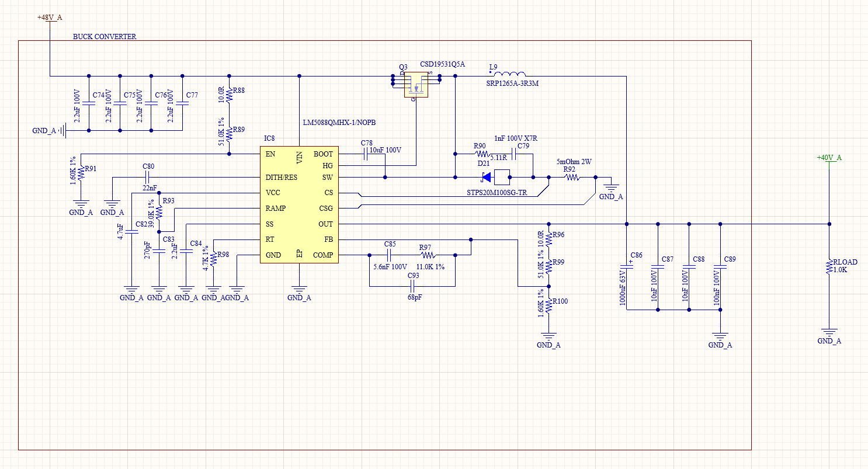Click the 22nF value text
Screen dimensions: 868x469
pos(150,189)
